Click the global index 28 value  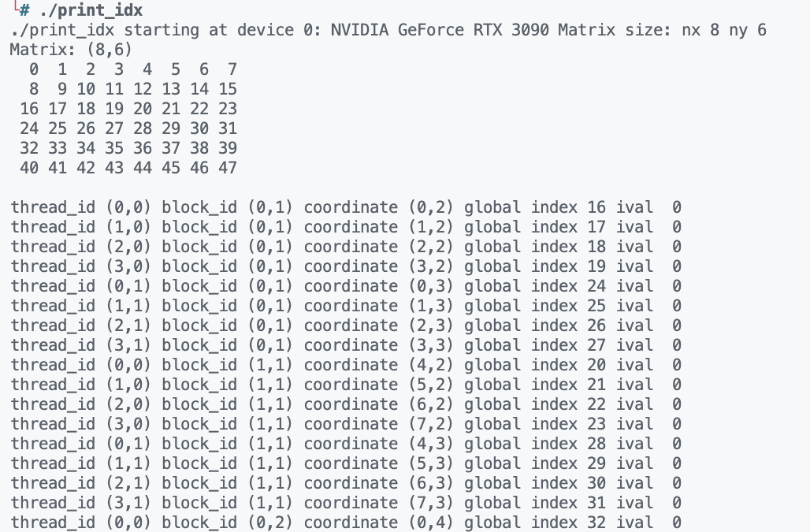point(596,444)
